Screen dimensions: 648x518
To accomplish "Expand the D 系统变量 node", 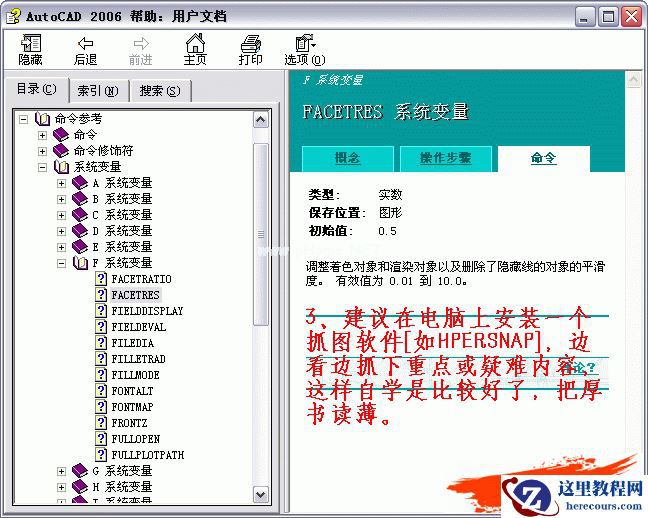I will [x=62, y=231].
